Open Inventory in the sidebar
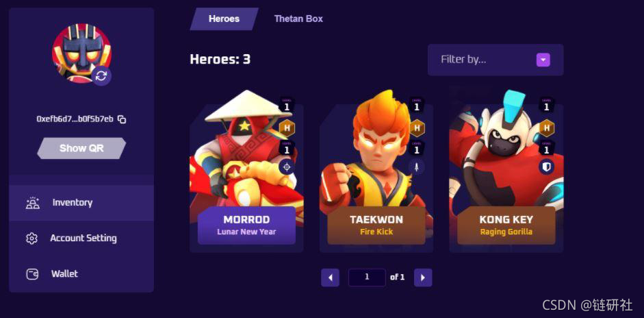Image resolution: width=644 pixels, height=318 pixels. [81, 203]
